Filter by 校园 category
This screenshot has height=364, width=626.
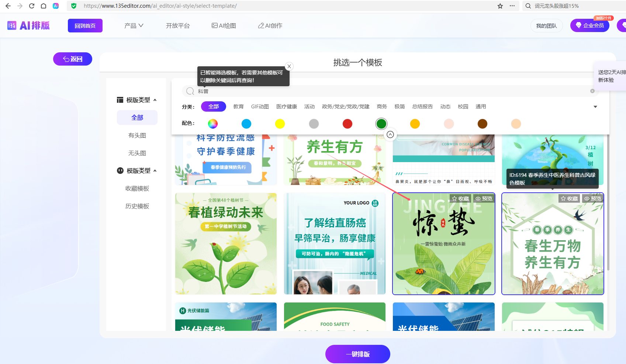click(463, 106)
